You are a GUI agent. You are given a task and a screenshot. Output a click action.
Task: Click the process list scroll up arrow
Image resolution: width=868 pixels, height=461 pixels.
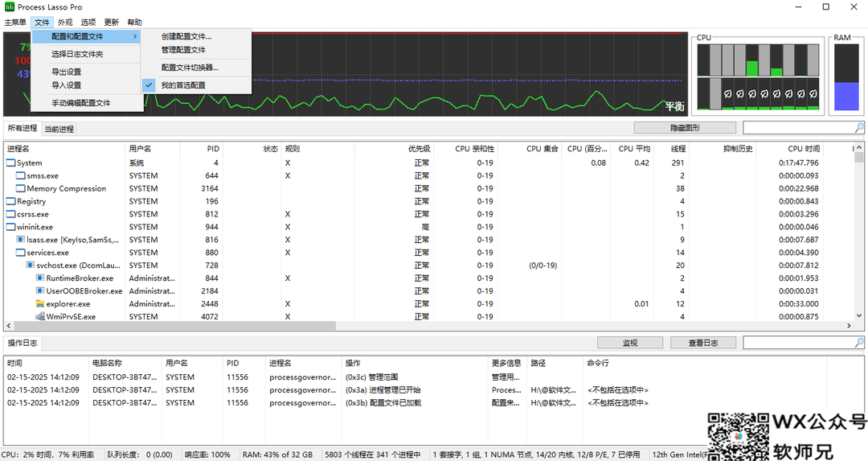(858, 148)
